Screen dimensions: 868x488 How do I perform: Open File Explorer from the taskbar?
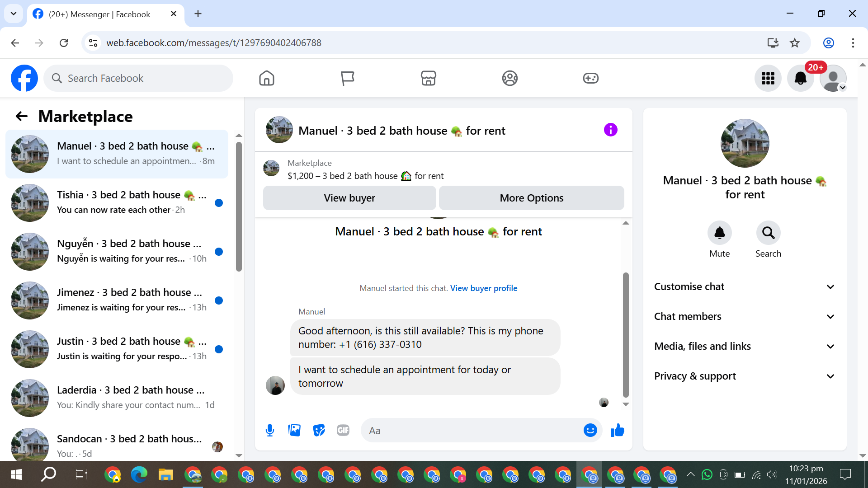tap(165, 474)
